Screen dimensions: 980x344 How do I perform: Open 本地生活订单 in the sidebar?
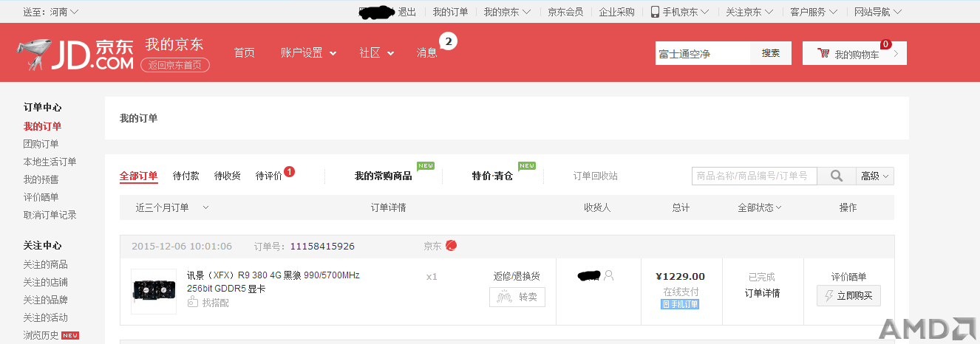click(50, 162)
